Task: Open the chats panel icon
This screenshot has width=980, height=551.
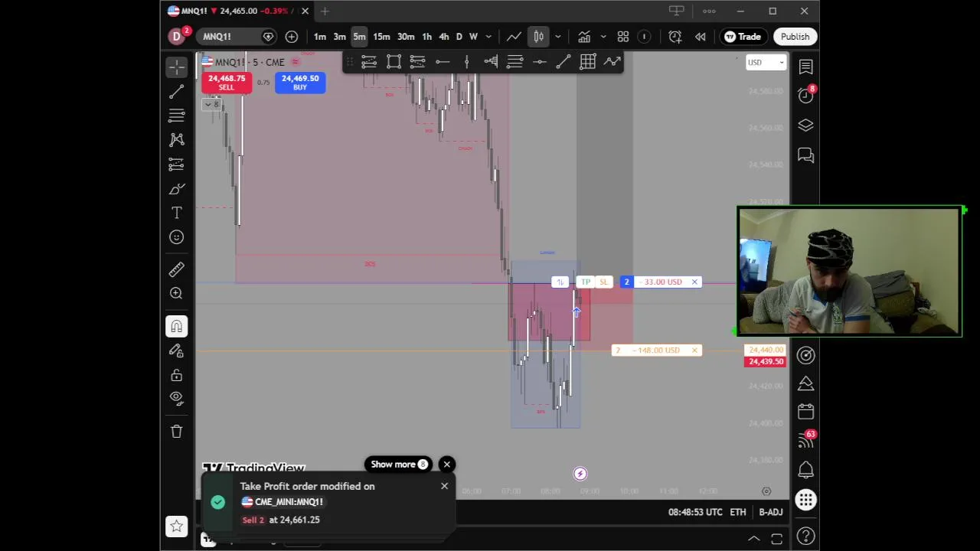Action: [x=805, y=155]
